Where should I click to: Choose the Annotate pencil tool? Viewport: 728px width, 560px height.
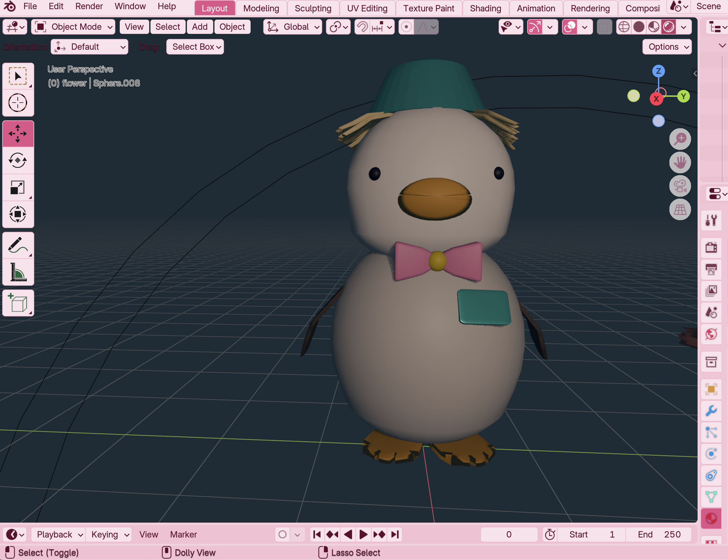tap(18, 246)
